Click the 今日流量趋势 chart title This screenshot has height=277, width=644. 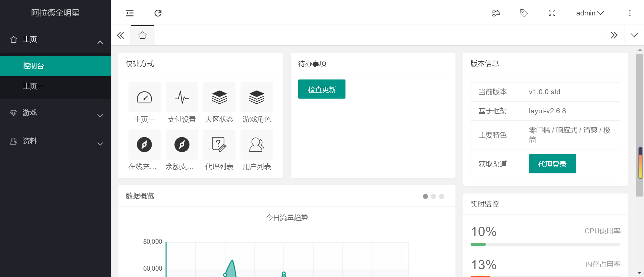[x=287, y=218]
